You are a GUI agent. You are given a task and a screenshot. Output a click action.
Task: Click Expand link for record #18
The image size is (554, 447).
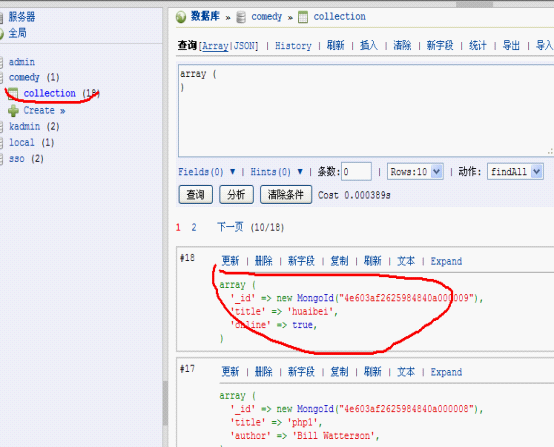coord(446,261)
